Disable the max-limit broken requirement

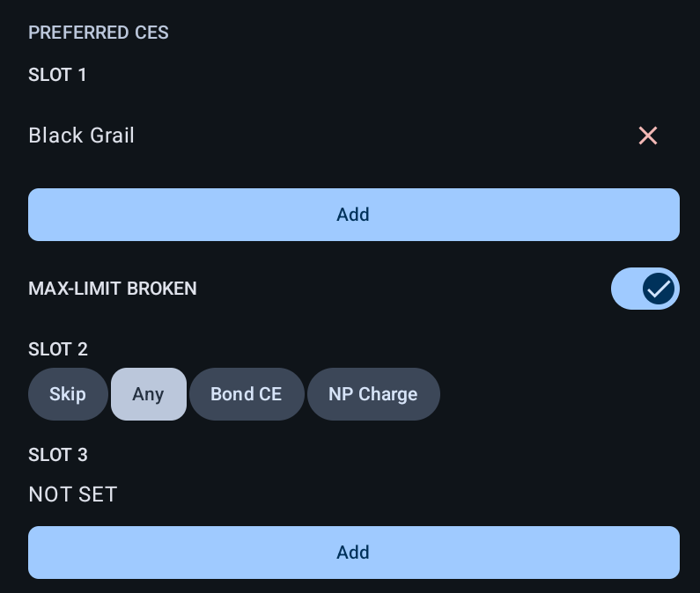click(645, 289)
